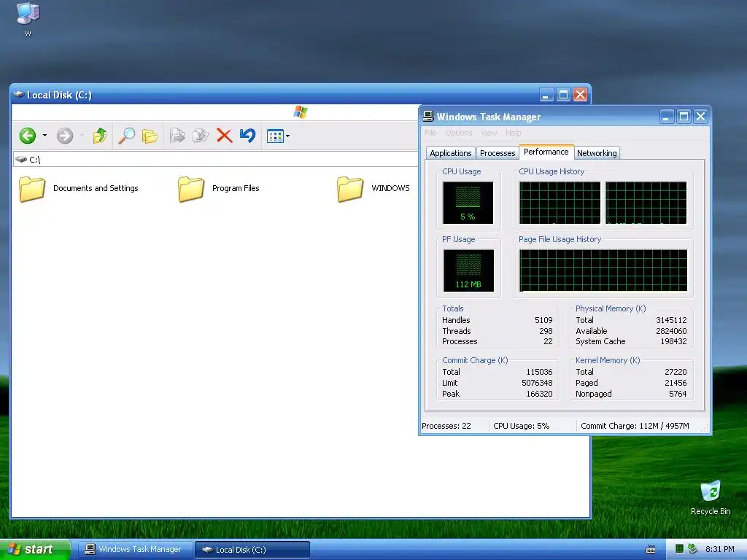Screen dimensions: 747x560
Task: Select the Program Files folder icon
Action: tap(191, 189)
